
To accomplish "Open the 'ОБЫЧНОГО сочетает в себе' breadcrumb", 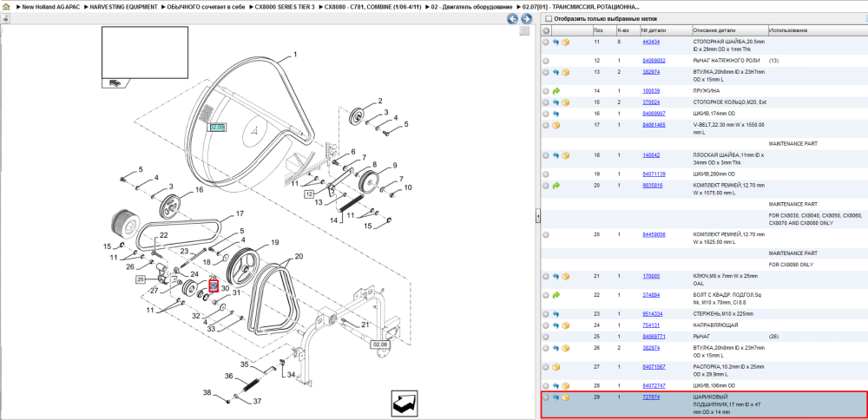I will point(206,7).
